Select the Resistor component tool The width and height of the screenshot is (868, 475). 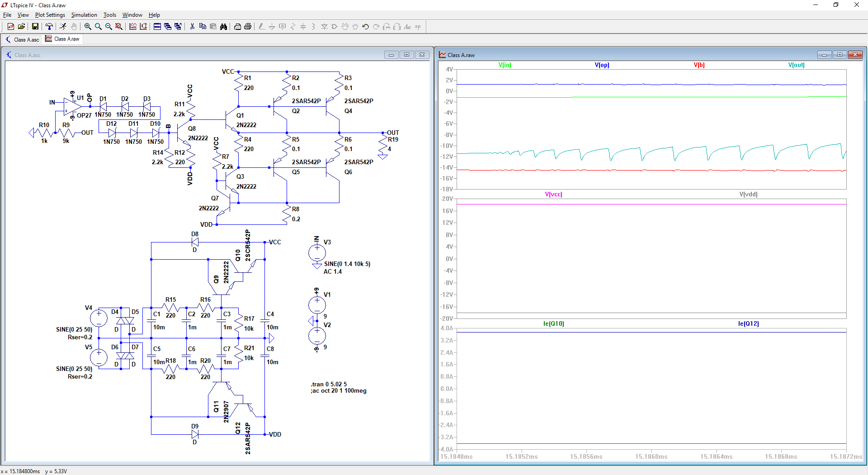[x=292, y=27]
